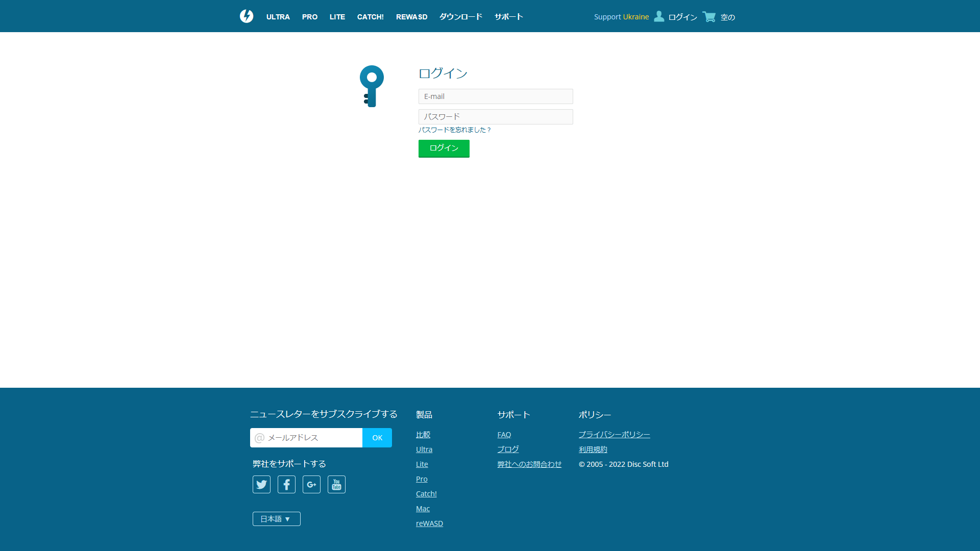Click the forgot password link
The image size is (980, 551).
(454, 130)
